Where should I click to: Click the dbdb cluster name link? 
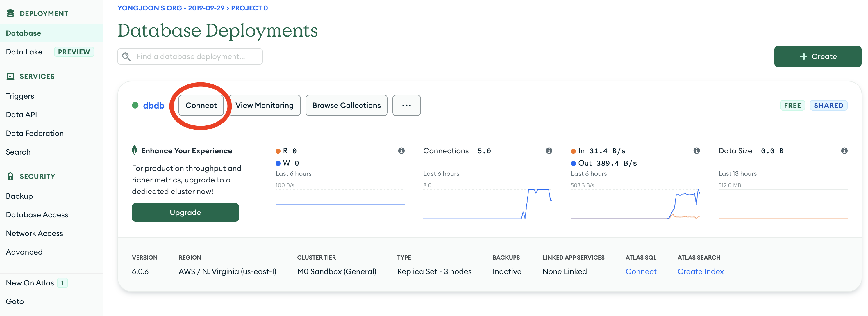tap(154, 106)
